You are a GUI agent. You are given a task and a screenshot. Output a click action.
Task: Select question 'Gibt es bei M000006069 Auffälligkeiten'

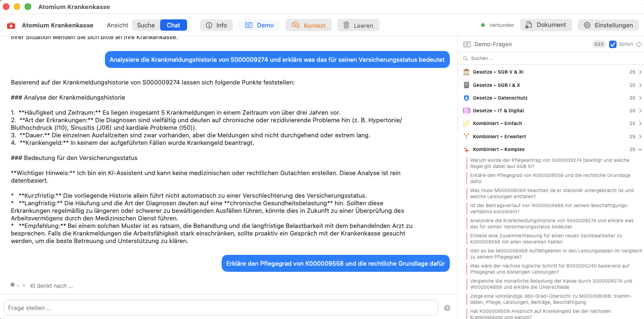tap(554, 254)
